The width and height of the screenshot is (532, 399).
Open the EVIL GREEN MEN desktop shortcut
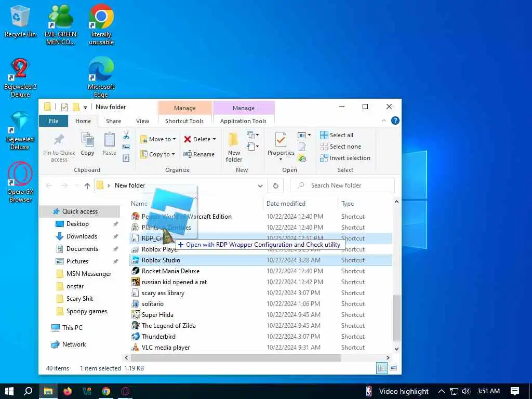click(x=60, y=24)
